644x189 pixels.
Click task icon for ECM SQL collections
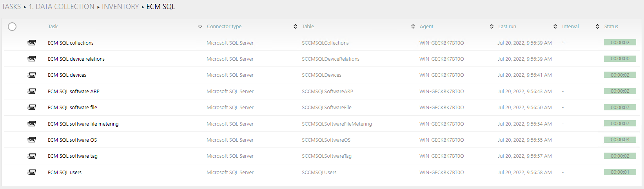[x=32, y=43]
